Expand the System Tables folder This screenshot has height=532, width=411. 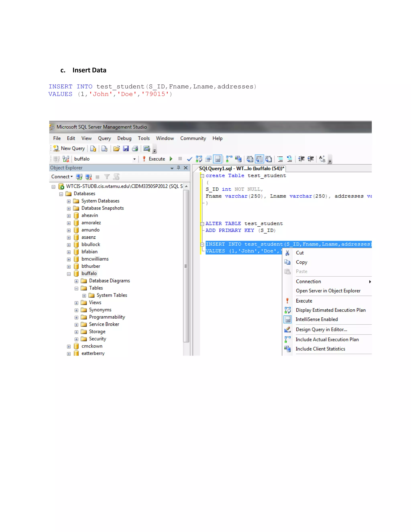[84, 296]
